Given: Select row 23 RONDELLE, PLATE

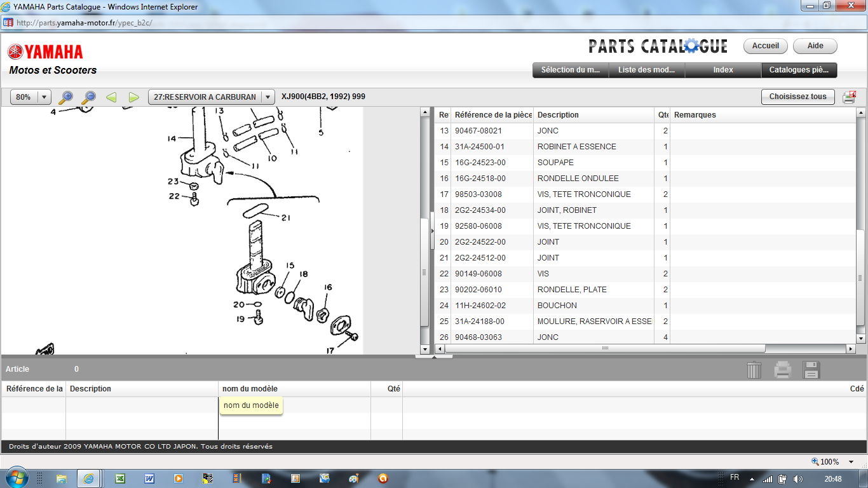Looking at the screenshot, I should click(646, 290).
